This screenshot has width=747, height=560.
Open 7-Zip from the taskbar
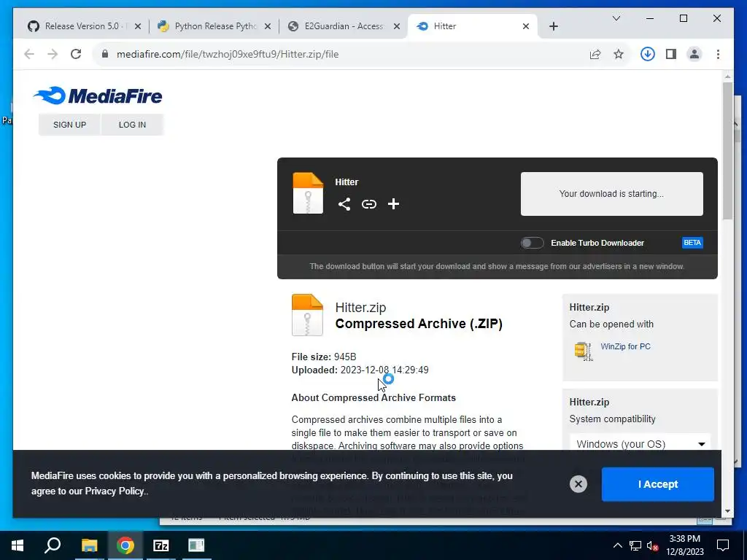click(161, 545)
